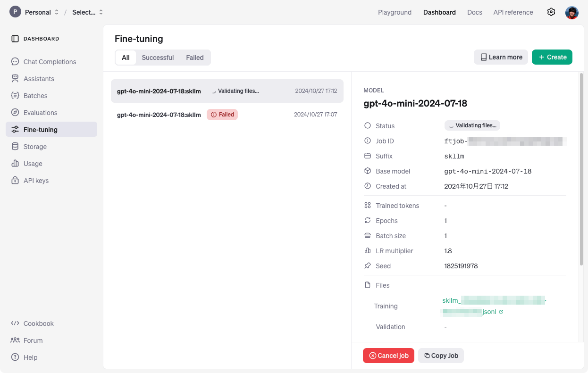This screenshot has width=588, height=373.
Task: Open API reference in top navigation
Action: (x=513, y=12)
